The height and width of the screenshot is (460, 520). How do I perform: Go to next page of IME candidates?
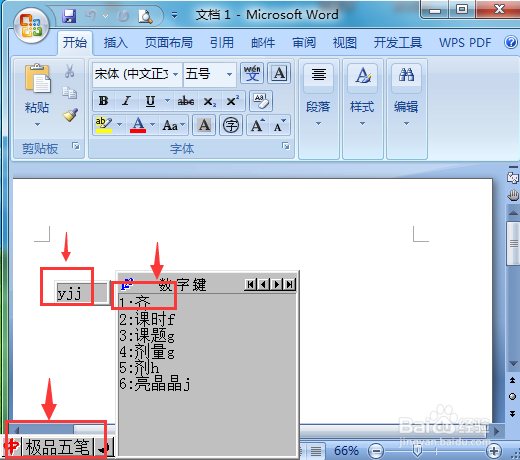[x=276, y=284]
